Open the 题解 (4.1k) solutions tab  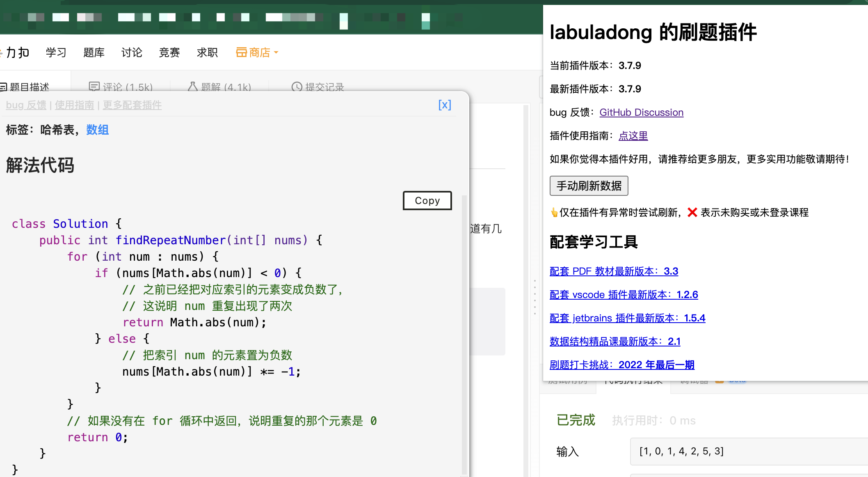(x=219, y=87)
